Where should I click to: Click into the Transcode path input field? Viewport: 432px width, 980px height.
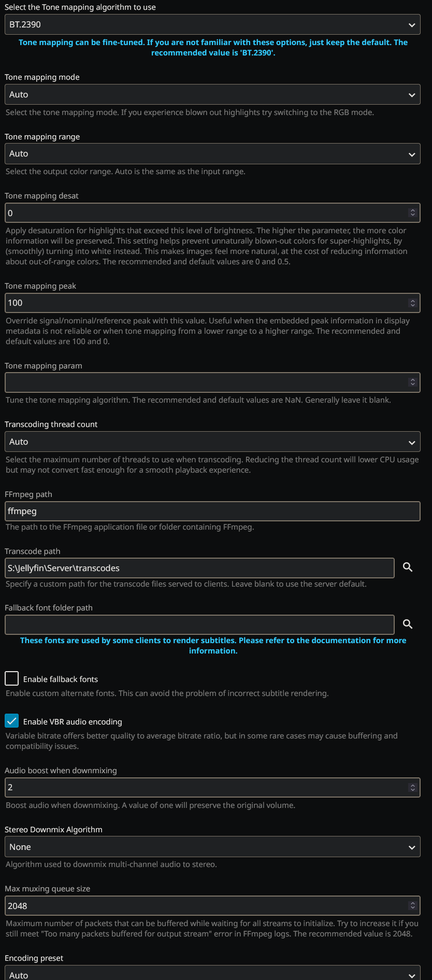tap(199, 568)
